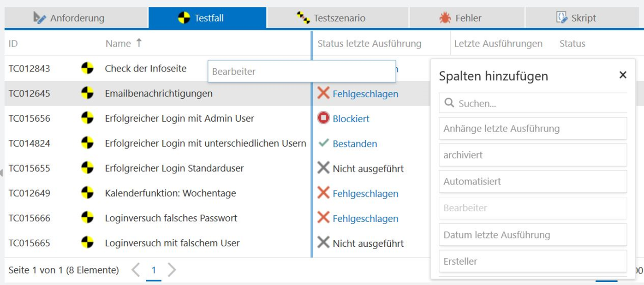The image size is (644, 285).
Task: Click the test case icon for TC015665
Action: 87,243
